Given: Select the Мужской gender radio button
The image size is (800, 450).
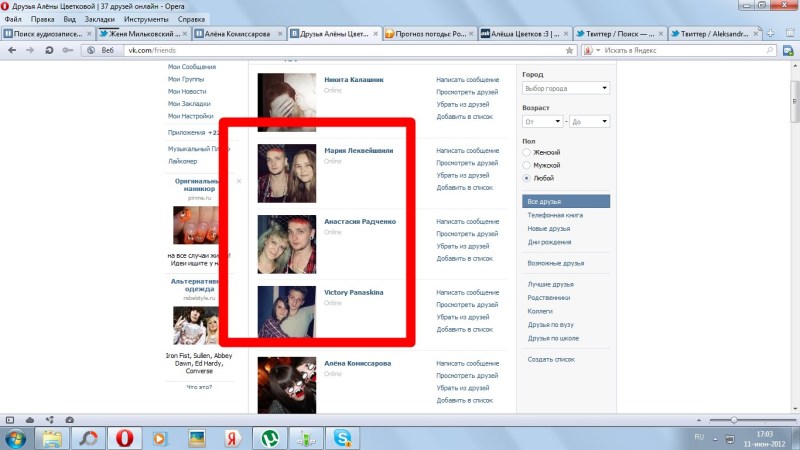Looking at the screenshot, I should [x=527, y=165].
